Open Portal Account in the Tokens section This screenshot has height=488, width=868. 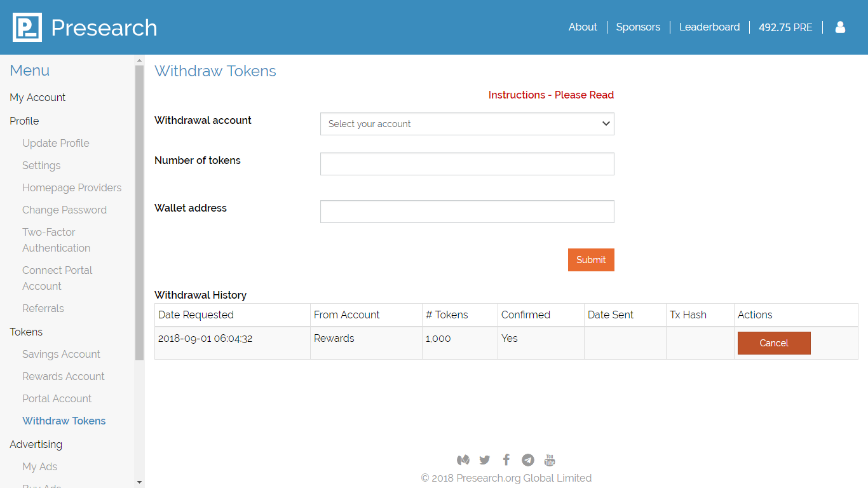click(57, 398)
